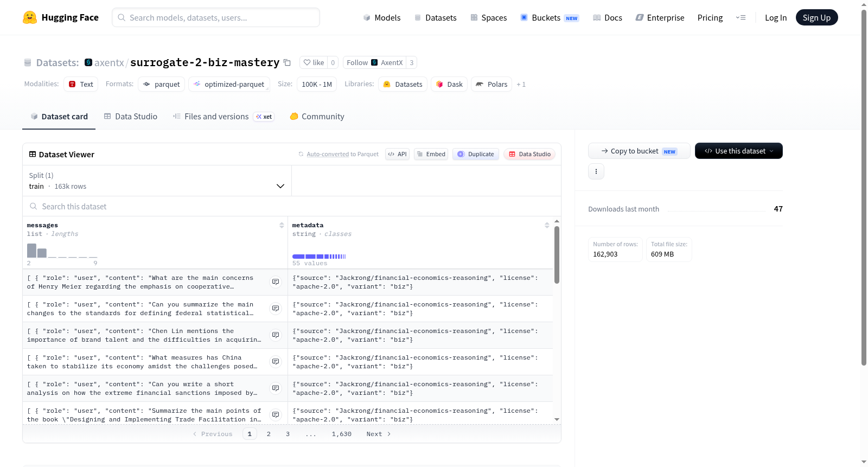Copy dataset name with the copy icon
Viewport: 868px width, 467px height.
288,63
